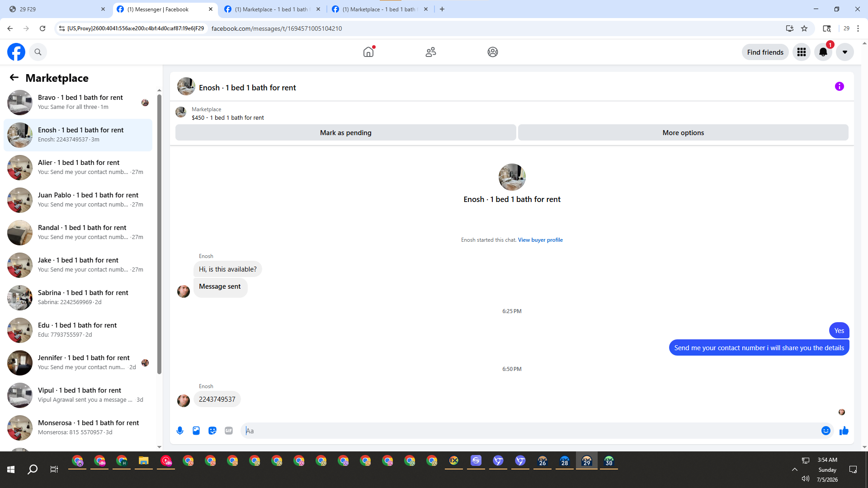Click the Find friends button
The width and height of the screenshot is (868, 488).
pyautogui.click(x=765, y=52)
